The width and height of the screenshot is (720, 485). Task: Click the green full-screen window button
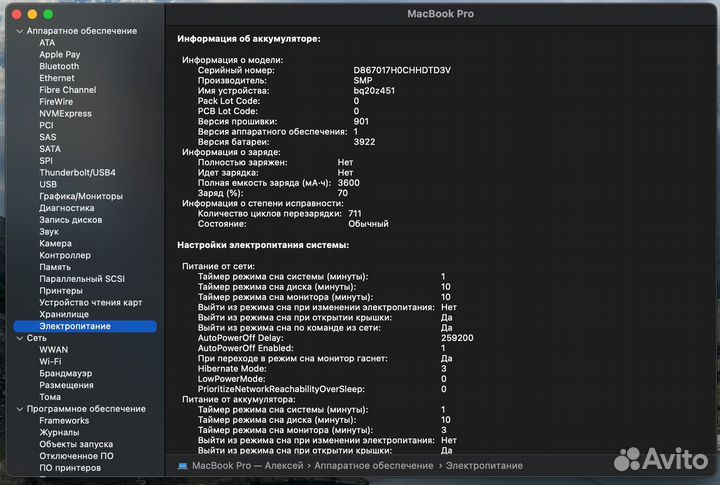(48, 14)
